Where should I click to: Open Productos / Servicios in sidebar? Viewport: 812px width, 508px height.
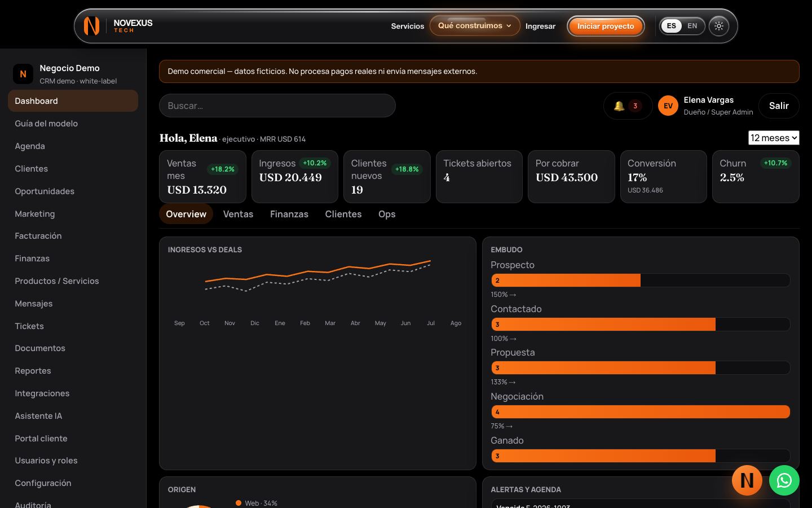(73, 281)
